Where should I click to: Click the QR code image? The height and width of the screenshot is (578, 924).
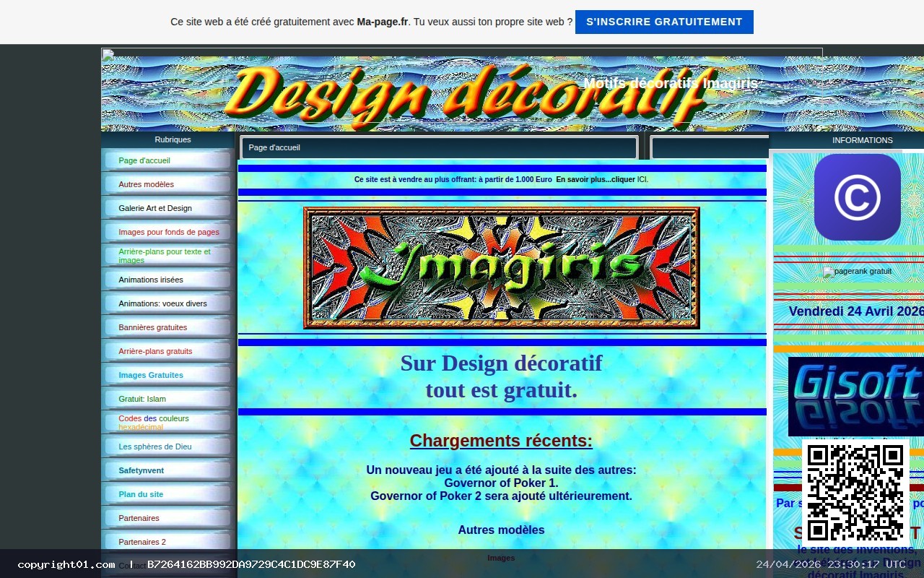click(x=855, y=493)
